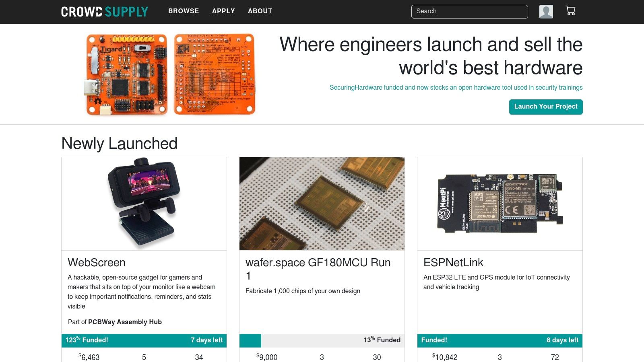Go to the Crowd Supply home logo
The width and height of the screenshot is (644, 362).
pos(105,12)
